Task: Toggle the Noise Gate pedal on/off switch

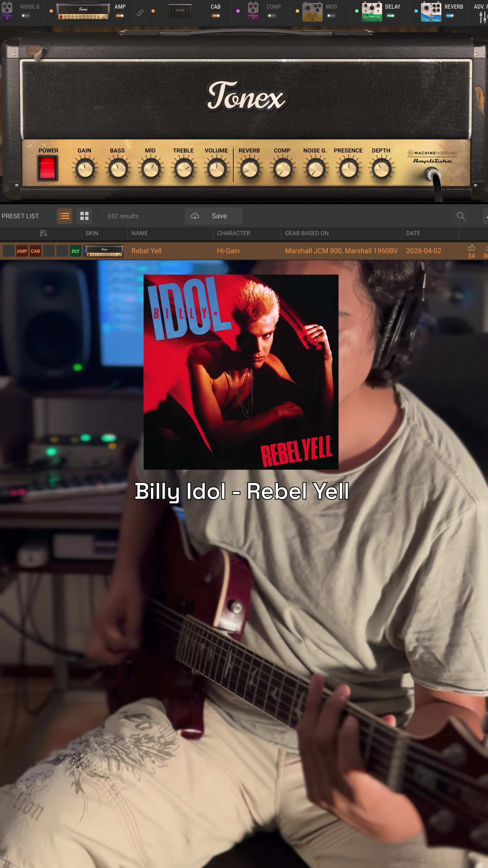Action: click(26, 16)
